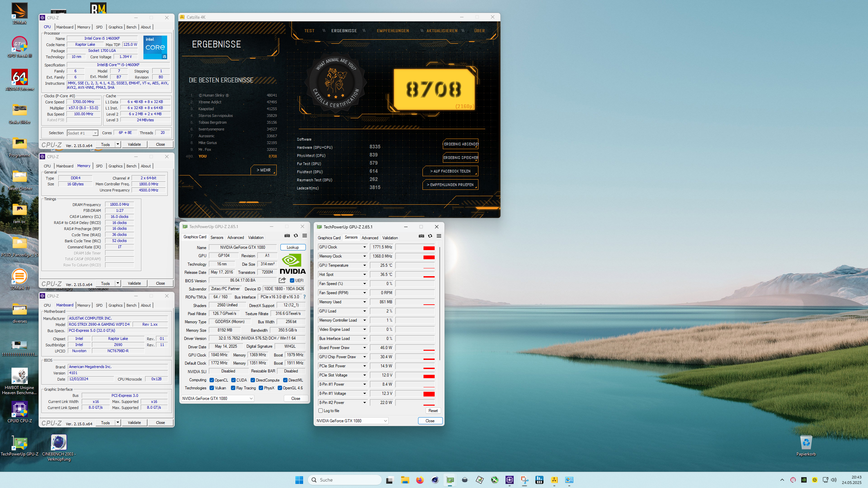Viewport: 868px width, 488px height.
Task: Toggle the UEFI checkbox in GPU-Z
Action: pyautogui.click(x=292, y=281)
